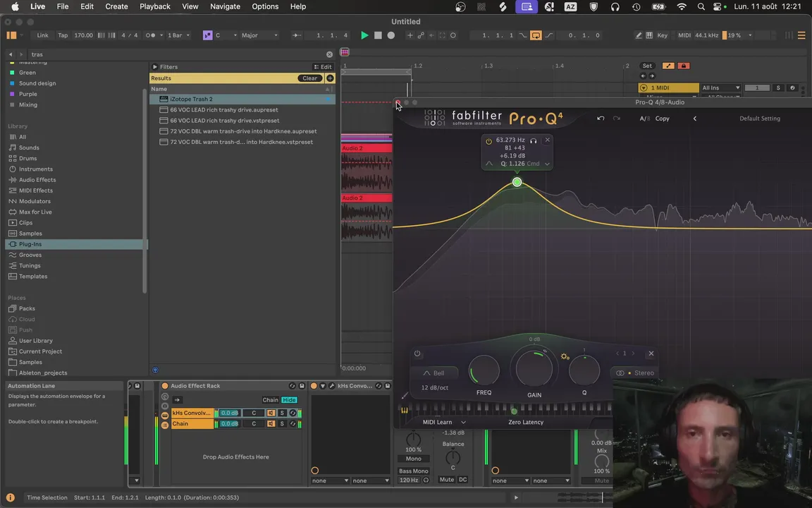Open the Navigate menu
Screen dimensions: 812x508
tap(225, 7)
